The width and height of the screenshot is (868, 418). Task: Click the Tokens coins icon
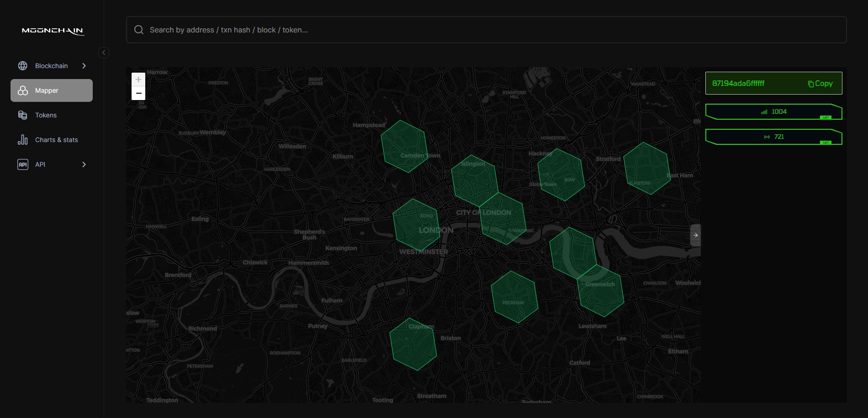click(x=23, y=115)
